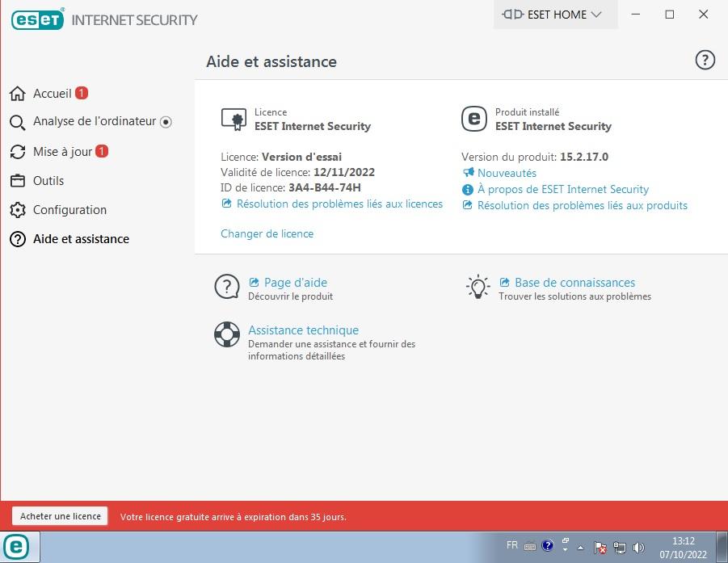Click the gear icon beside Configuration

click(x=18, y=210)
